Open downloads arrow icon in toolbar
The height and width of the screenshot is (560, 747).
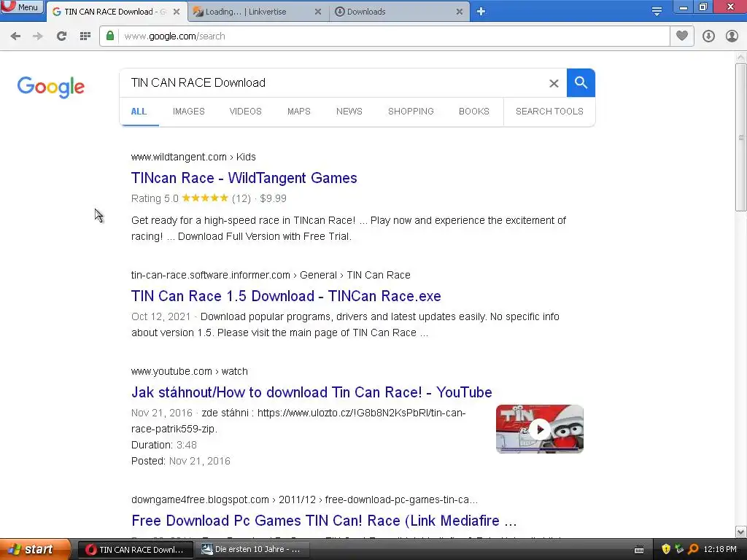pyautogui.click(x=708, y=36)
